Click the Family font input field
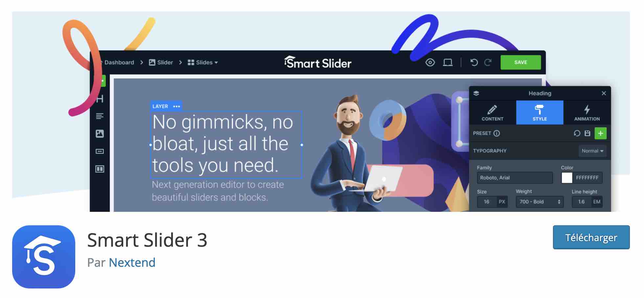The image size is (644, 298). [515, 178]
